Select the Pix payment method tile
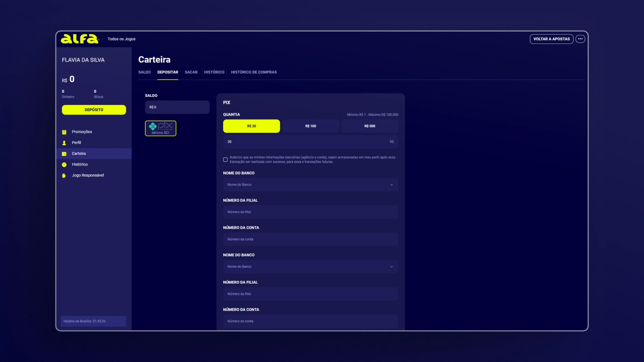This screenshot has width=644, height=362. tap(160, 128)
